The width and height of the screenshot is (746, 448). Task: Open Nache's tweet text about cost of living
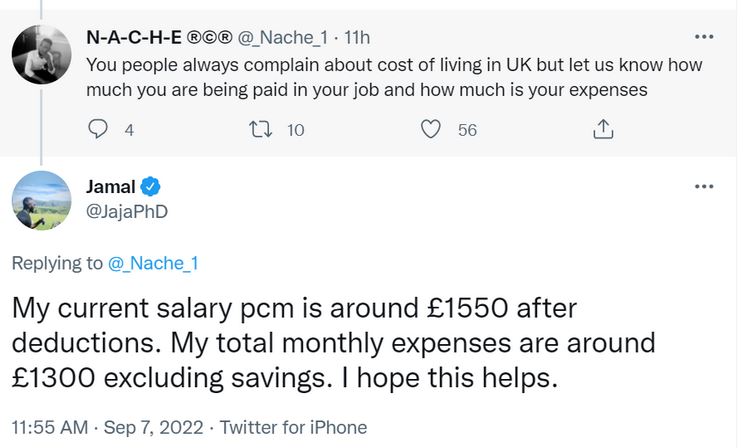390,77
